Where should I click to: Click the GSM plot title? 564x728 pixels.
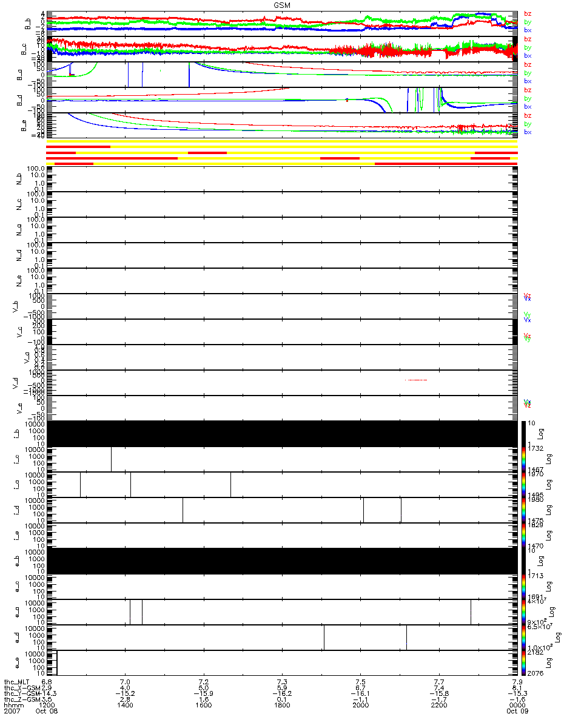(x=282, y=4)
